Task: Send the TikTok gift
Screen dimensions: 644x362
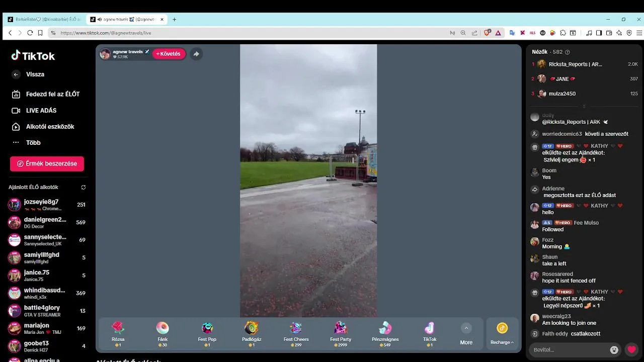Action: 430,334
